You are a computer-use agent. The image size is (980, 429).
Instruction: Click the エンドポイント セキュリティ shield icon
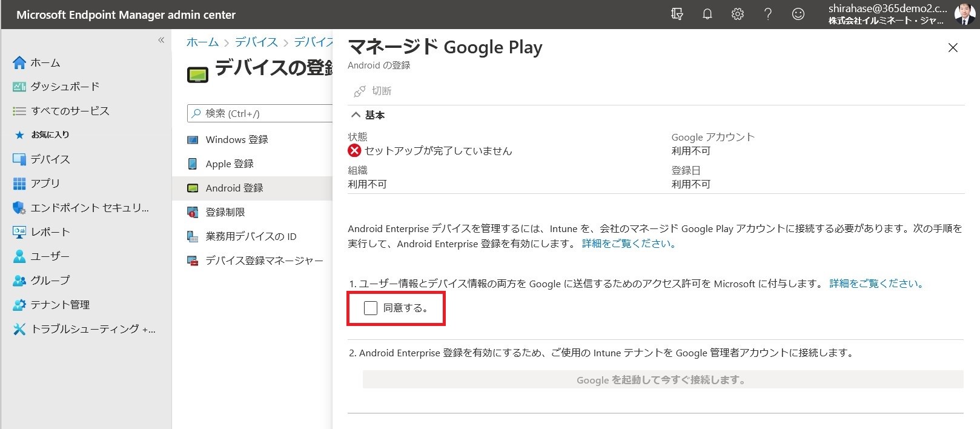pyautogui.click(x=19, y=208)
